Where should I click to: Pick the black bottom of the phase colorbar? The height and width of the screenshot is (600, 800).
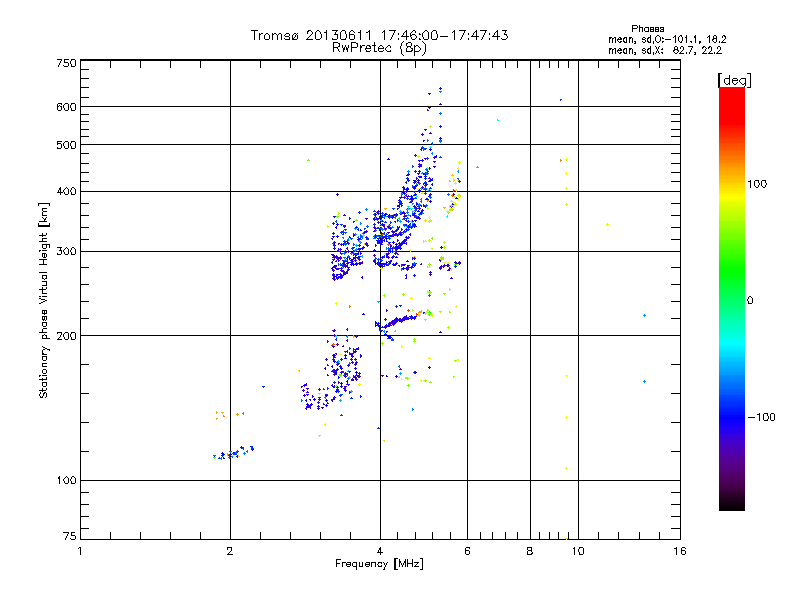(x=732, y=503)
